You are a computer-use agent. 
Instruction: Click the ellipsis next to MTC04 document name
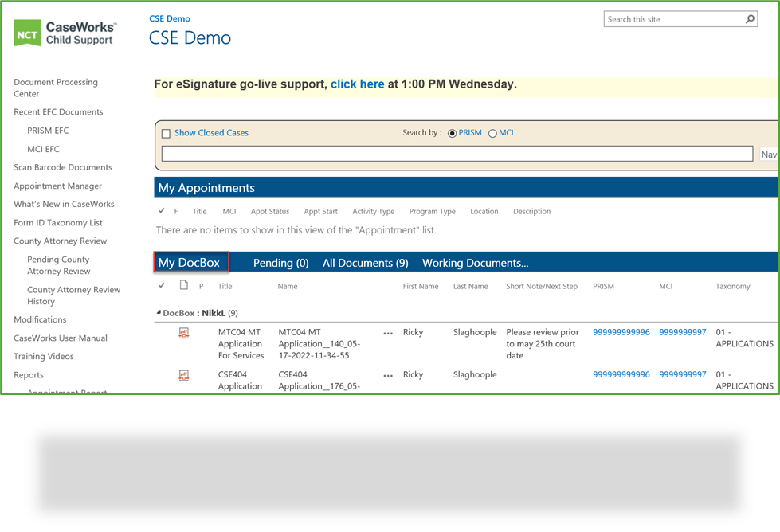tap(388, 333)
